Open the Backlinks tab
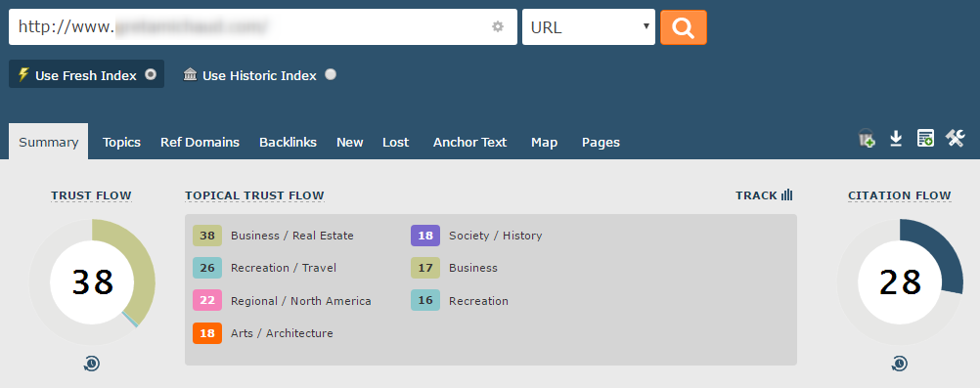This screenshot has width=980, height=388. (x=289, y=142)
